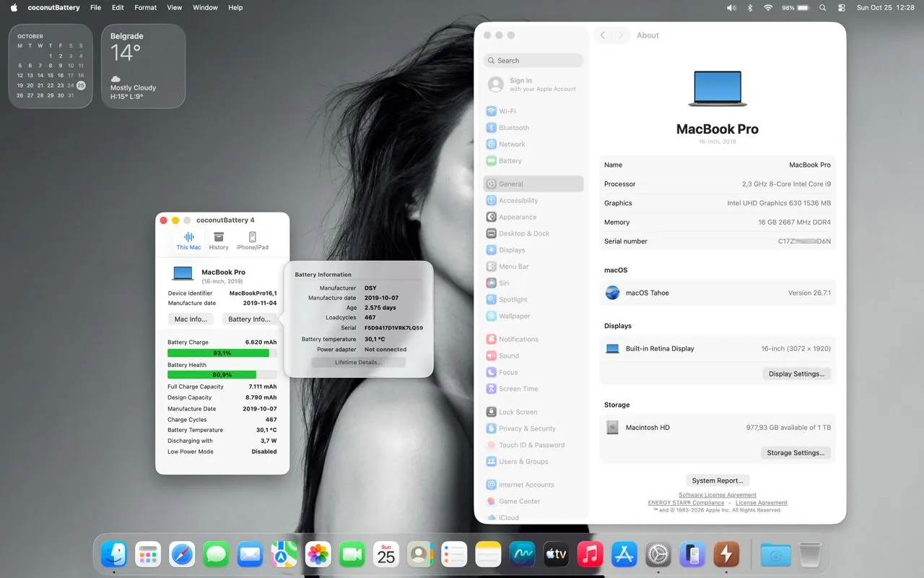Launch the Music app from the Dock

[x=590, y=555]
